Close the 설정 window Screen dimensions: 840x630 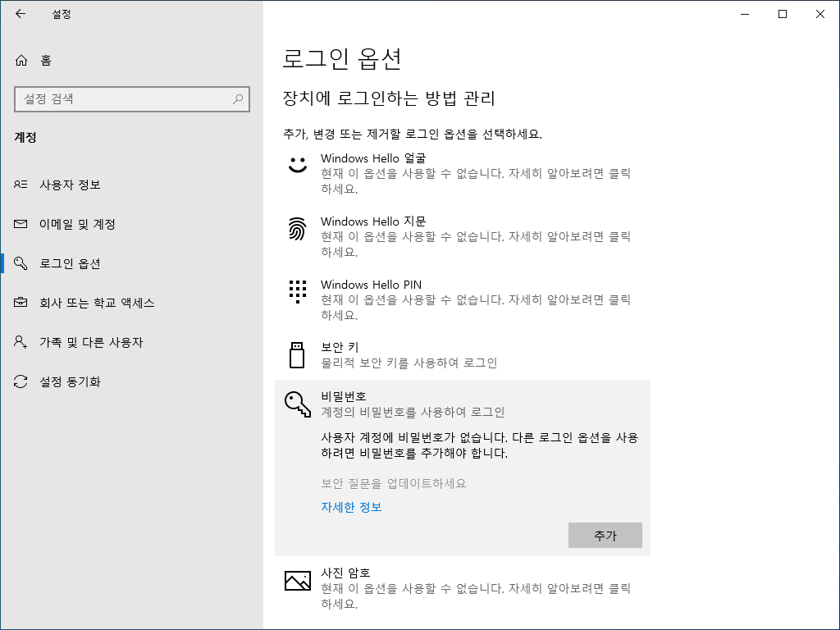(819, 14)
